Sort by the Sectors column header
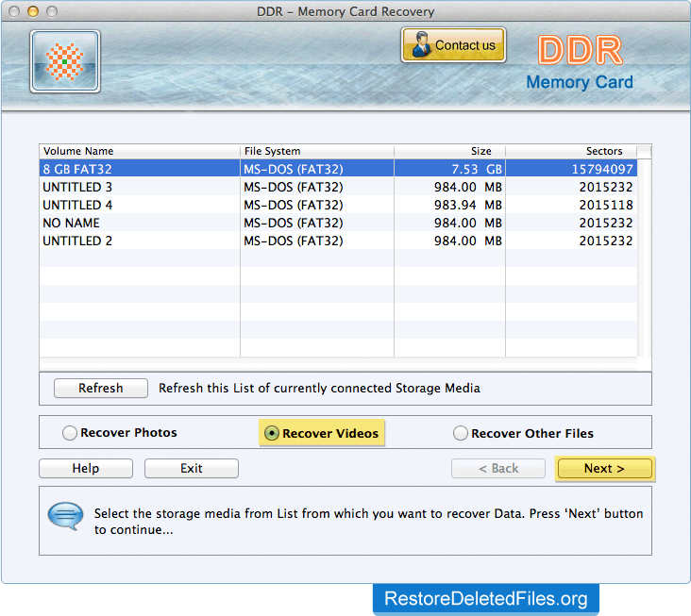 (571, 151)
